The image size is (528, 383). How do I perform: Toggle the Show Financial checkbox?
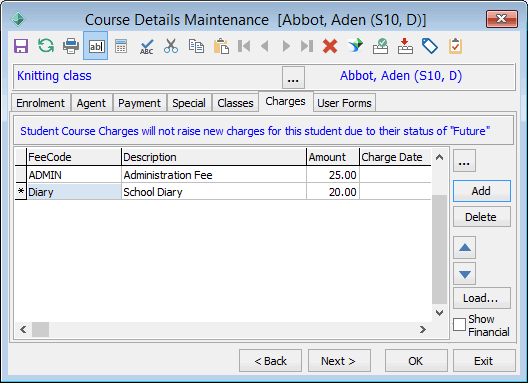coord(459,325)
